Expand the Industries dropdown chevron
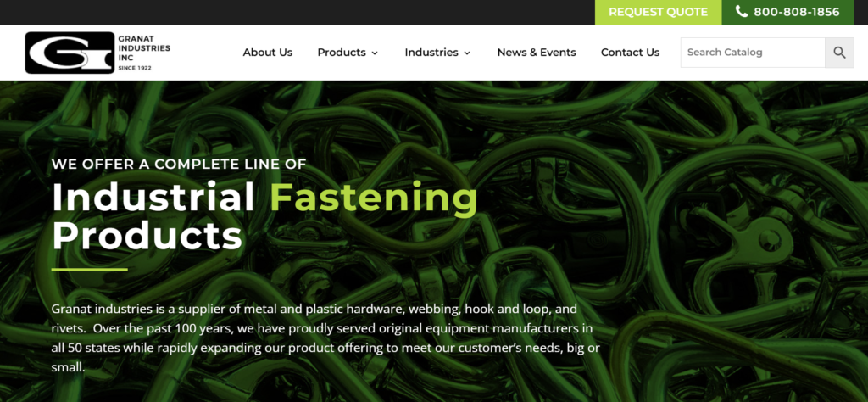The height and width of the screenshot is (402, 868). [467, 53]
